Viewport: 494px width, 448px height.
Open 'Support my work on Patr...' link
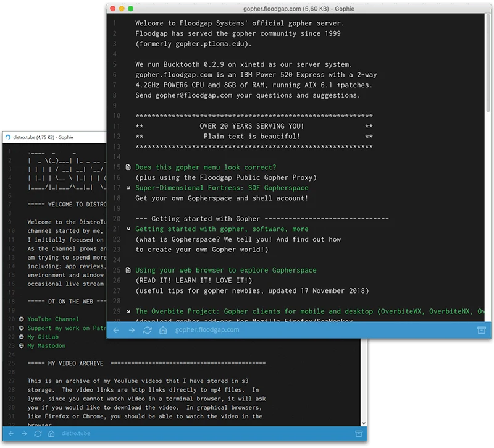click(67, 328)
